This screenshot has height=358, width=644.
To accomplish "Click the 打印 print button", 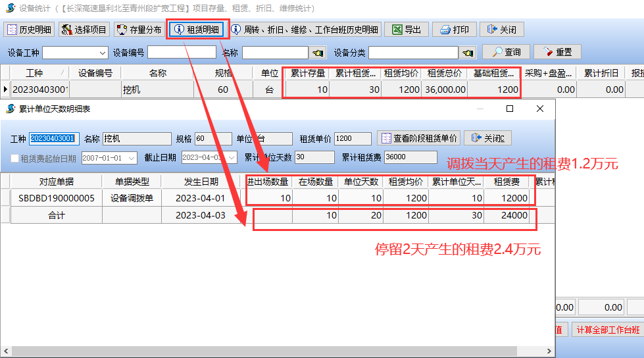I will tap(455, 30).
